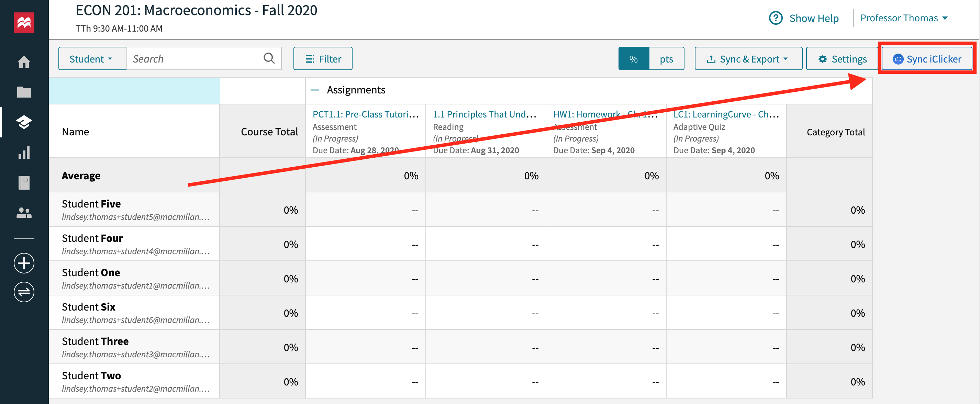Screen dimensions: 980x404
Task: Switch grade display to pts
Action: (667, 59)
